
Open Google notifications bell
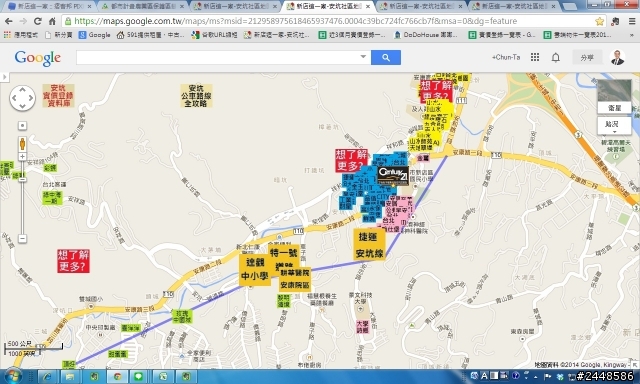(x=556, y=58)
